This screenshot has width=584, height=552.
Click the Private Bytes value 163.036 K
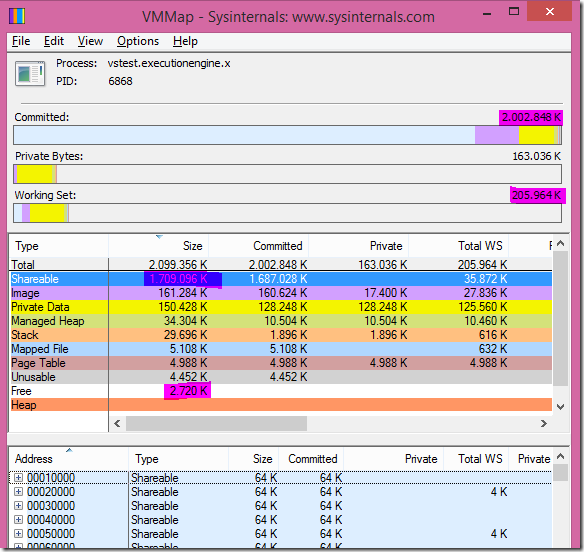click(x=536, y=156)
